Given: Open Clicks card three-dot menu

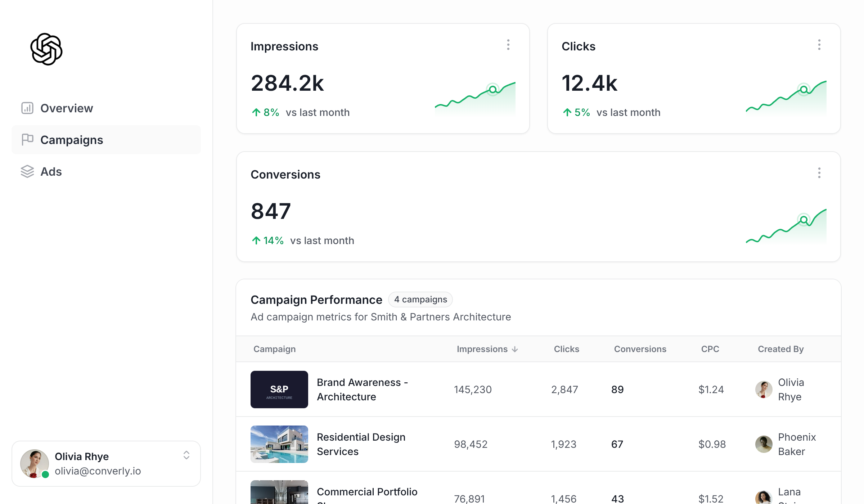Looking at the screenshot, I should [x=819, y=45].
